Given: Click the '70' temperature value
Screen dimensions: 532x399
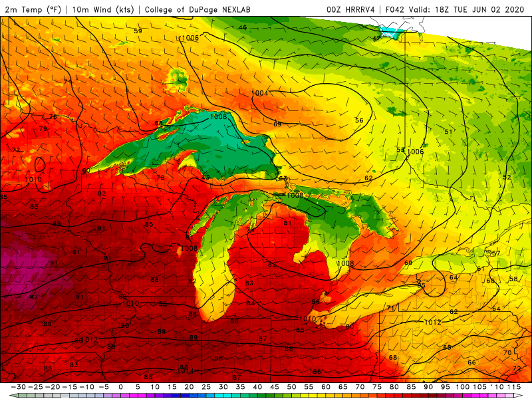Looking at the screenshot, I should click(507, 352).
